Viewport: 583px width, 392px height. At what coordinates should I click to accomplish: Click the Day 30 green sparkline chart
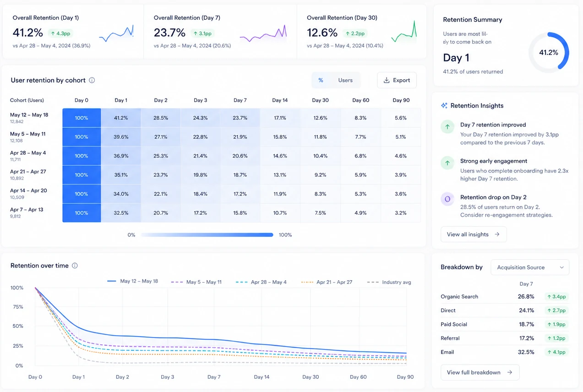(404, 32)
